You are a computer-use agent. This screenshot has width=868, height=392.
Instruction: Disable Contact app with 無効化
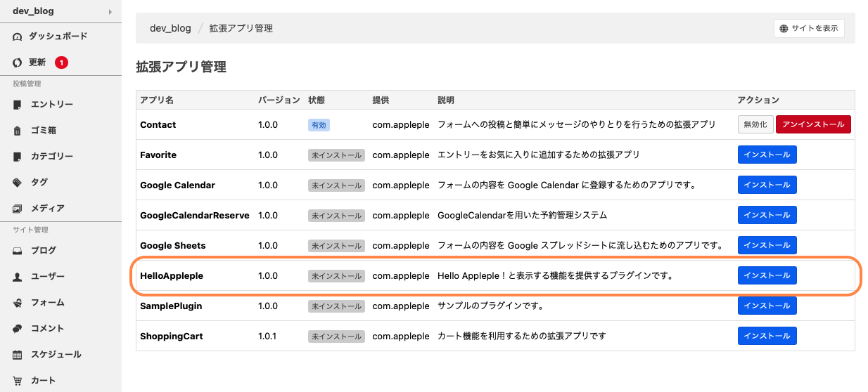coord(755,124)
